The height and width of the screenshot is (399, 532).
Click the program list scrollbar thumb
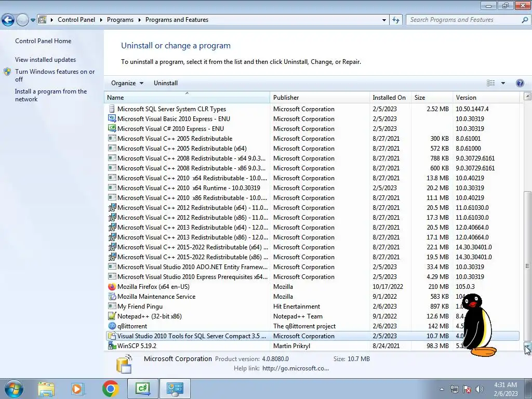[527, 265]
